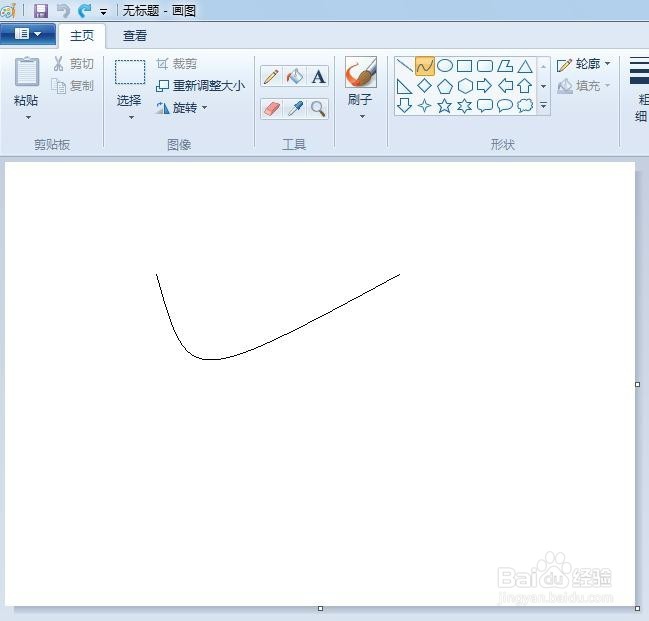The image size is (649, 621).
Task: Click the 粘贴 paste button
Action: click(x=26, y=82)
